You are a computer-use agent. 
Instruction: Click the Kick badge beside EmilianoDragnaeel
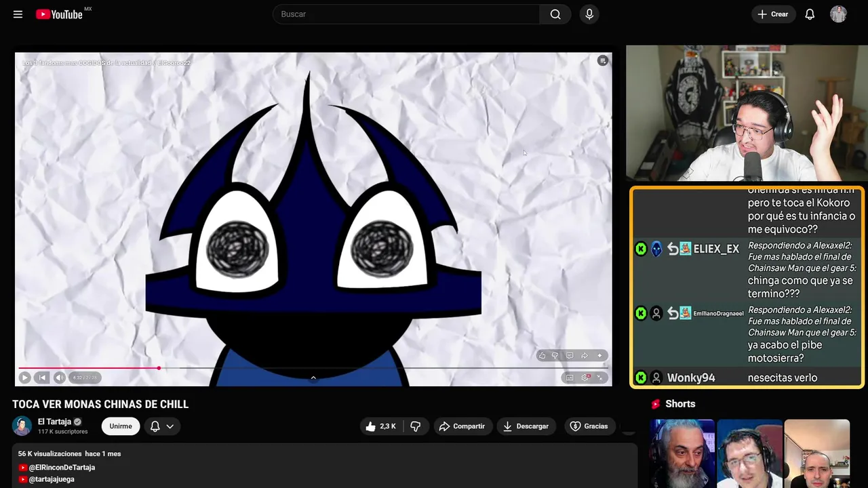[641, 313]
